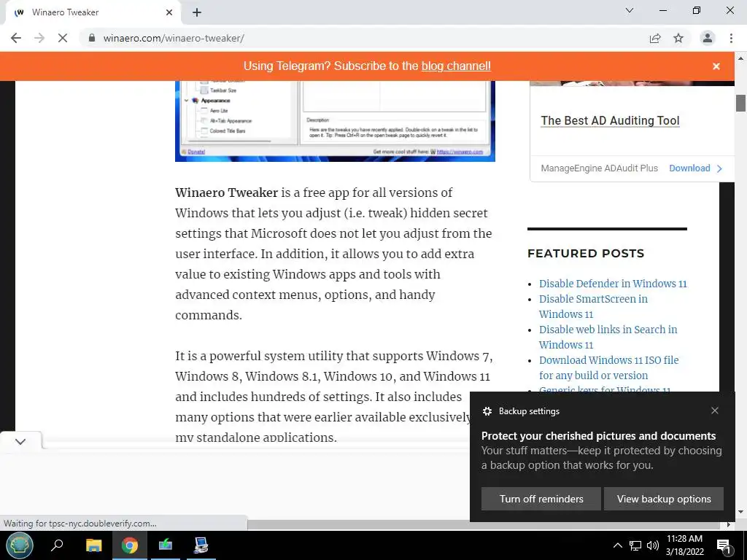Click the scrollbar up arrow
Viewport: 747px width, 560px height.
coord(740,58)
